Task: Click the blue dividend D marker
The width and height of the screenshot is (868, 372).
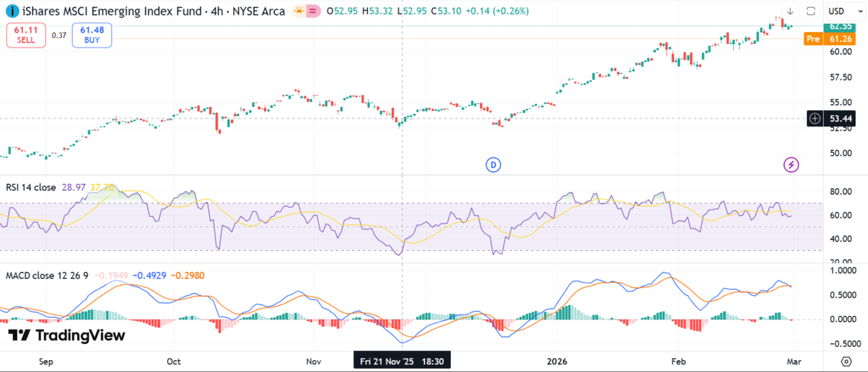Action: click(493, 164)
